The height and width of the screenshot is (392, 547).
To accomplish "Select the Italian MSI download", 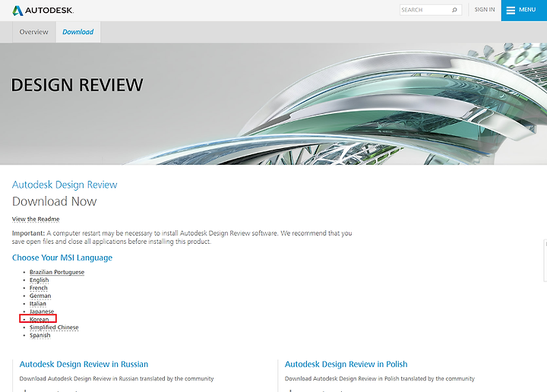I will [38, 304].
